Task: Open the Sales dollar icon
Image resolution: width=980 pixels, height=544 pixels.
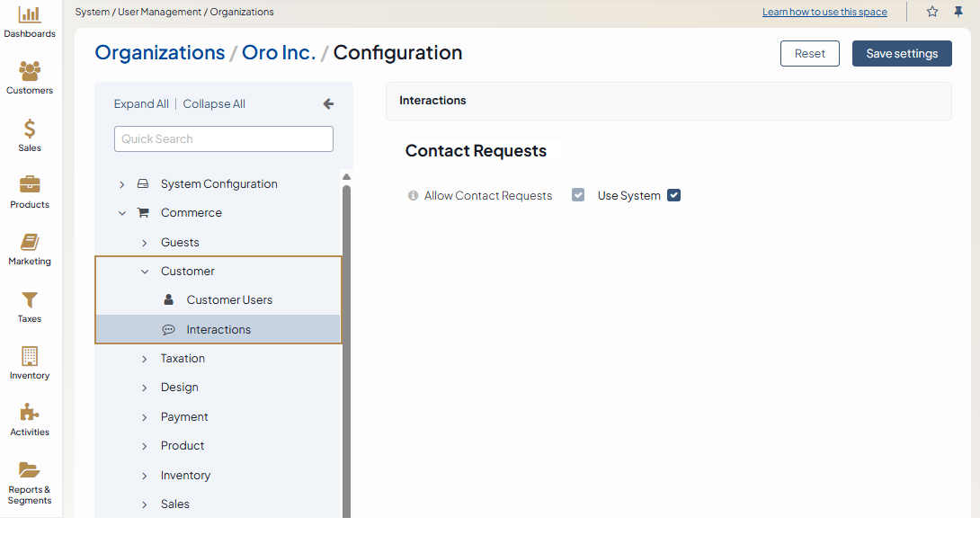Action: click(x=30, y=129)
